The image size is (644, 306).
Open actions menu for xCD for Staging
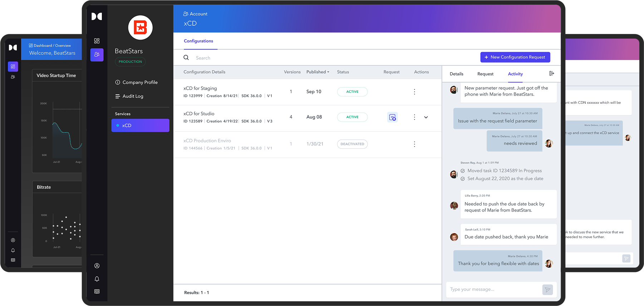[x=414, y=92]
